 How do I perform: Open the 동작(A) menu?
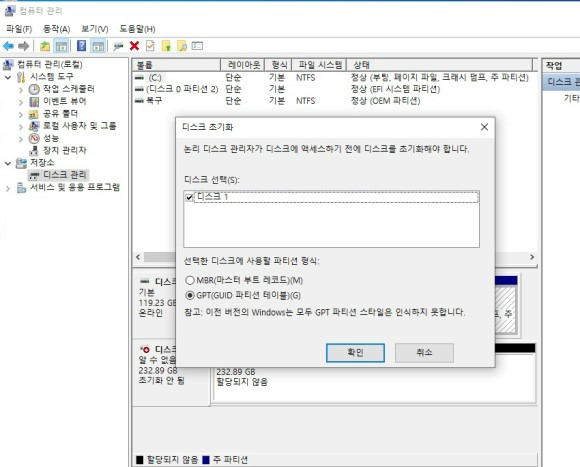(57, 29)
